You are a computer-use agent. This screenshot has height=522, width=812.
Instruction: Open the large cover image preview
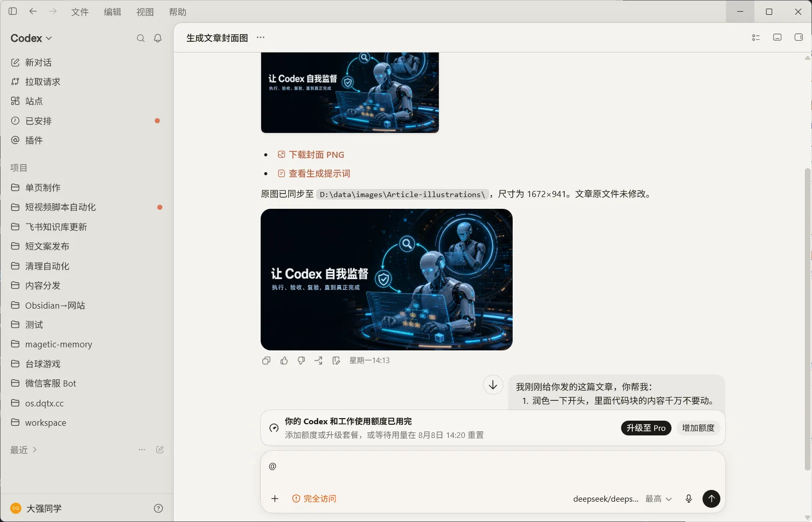[x=386, y=280]
